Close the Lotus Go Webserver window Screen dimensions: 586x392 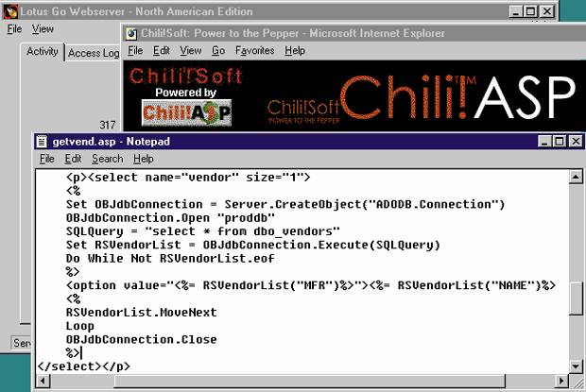[x=547, y=11]
